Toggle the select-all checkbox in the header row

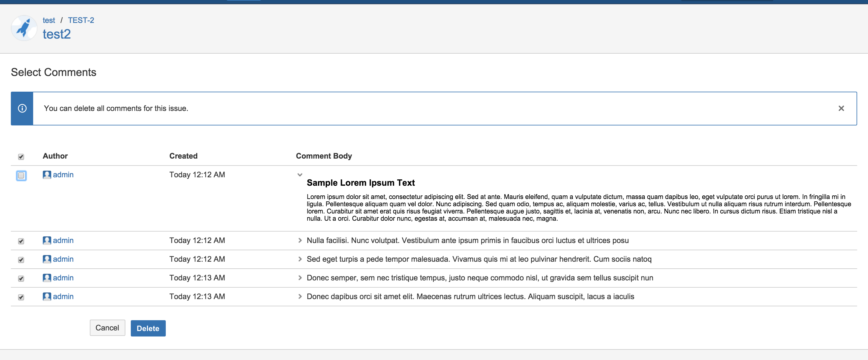point(21,157)
